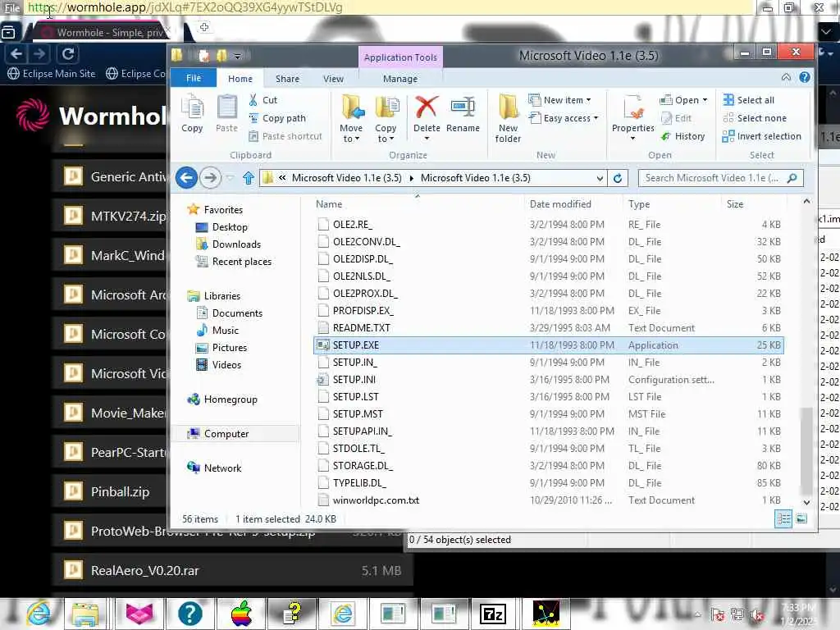840x630 pixels.
Task: Open the Move to dropdown
Action: pyautogui.click(x=351, y=119)
